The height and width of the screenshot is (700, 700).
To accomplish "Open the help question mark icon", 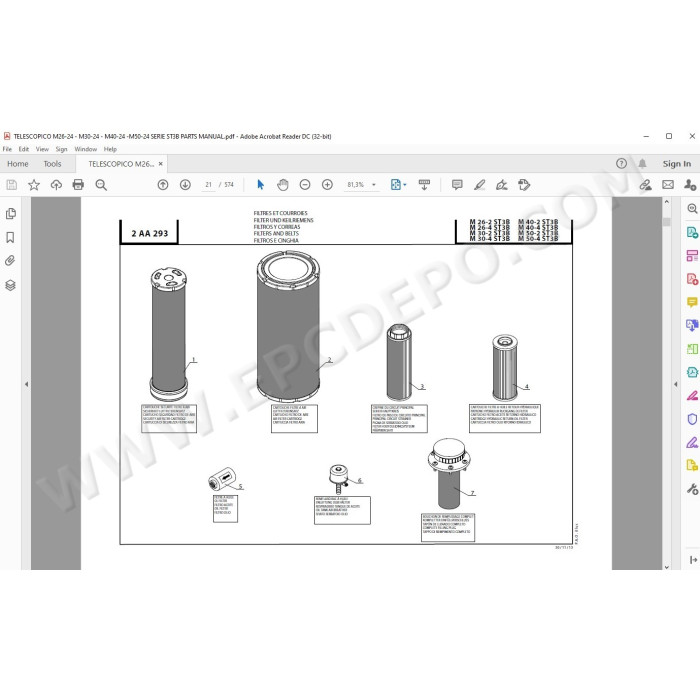I will pos(621,164).
